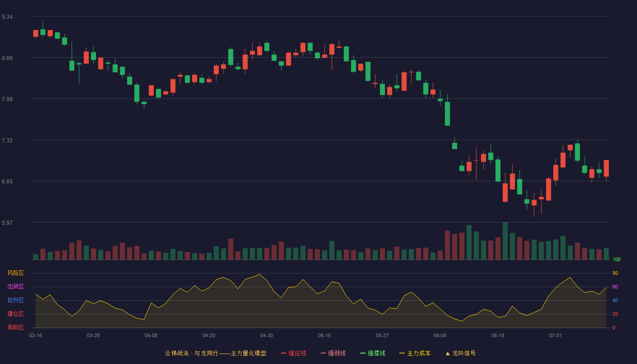Screen dimensions: 637x364
Task: Select the 拉升区 zone label
Action: point(15,300)
